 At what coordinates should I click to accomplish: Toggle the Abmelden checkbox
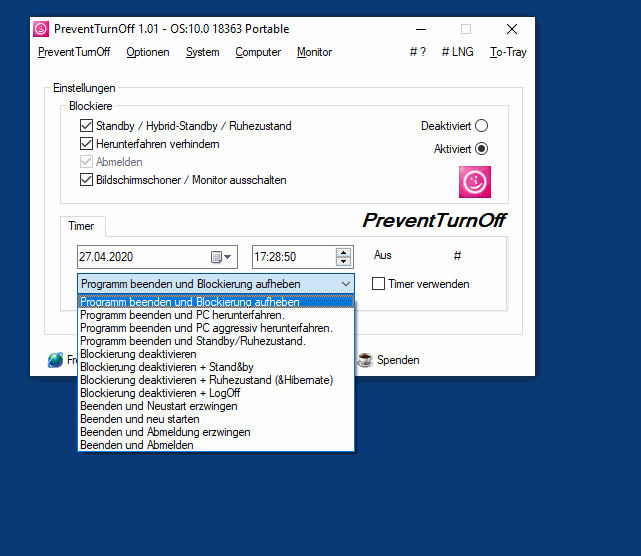pyautogui.click(x=86, y=161)
